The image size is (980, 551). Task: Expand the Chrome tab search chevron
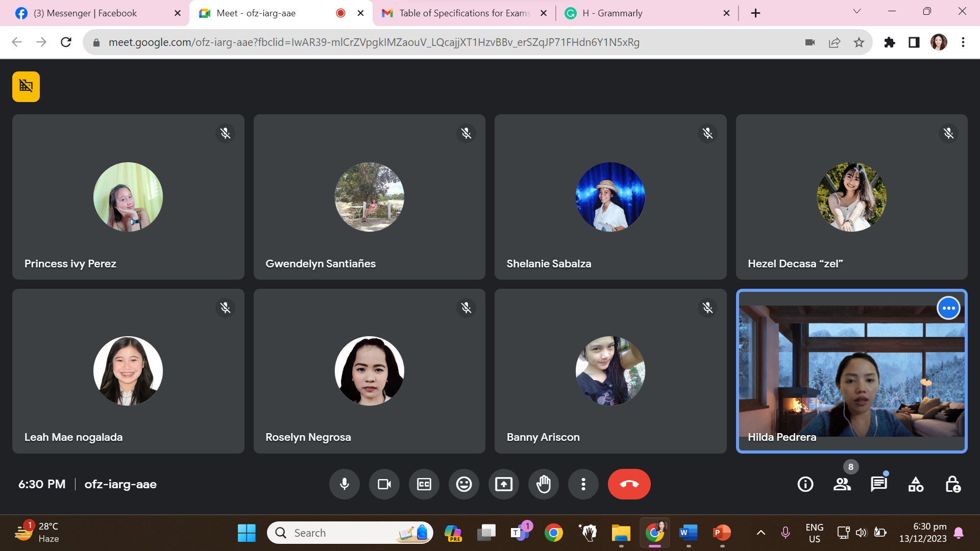857,12
